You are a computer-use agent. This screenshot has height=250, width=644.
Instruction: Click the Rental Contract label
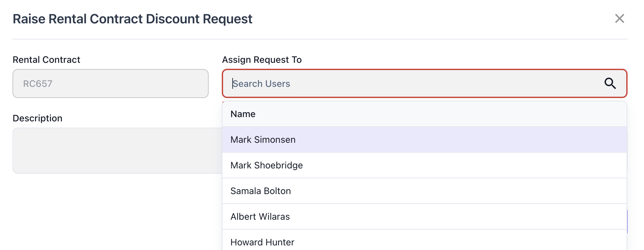click(46, 60)
